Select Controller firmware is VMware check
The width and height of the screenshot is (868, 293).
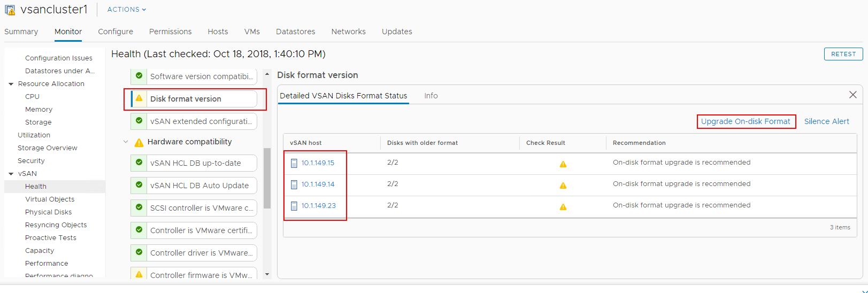201,274
